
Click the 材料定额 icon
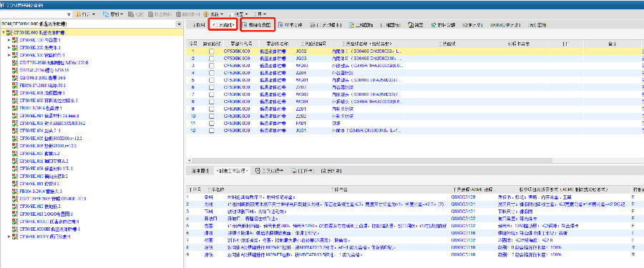tap(434, 24)
